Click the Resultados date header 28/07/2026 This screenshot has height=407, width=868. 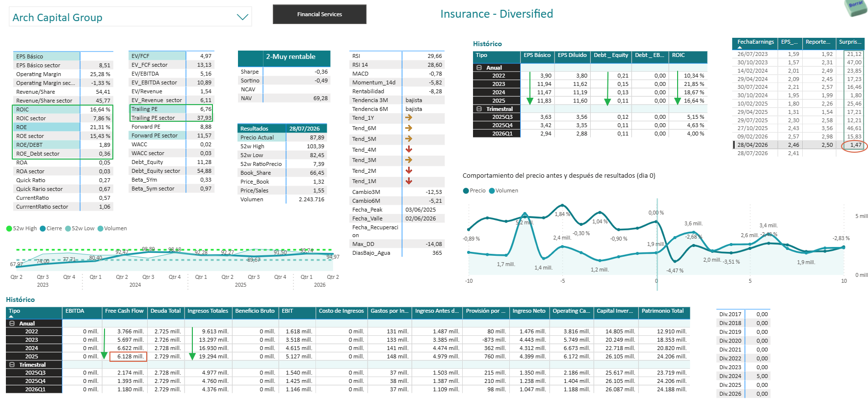(x=304, y=129)
